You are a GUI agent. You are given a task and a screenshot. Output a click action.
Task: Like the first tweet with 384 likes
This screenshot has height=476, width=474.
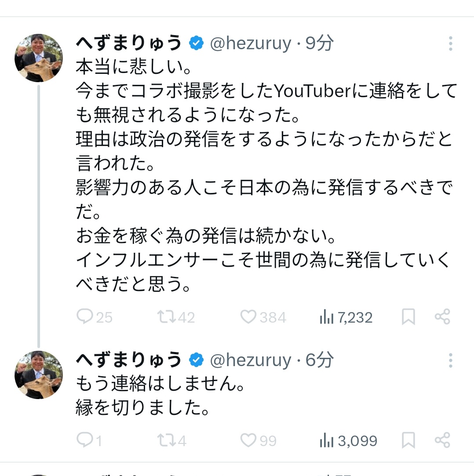(x=248, y=317)
